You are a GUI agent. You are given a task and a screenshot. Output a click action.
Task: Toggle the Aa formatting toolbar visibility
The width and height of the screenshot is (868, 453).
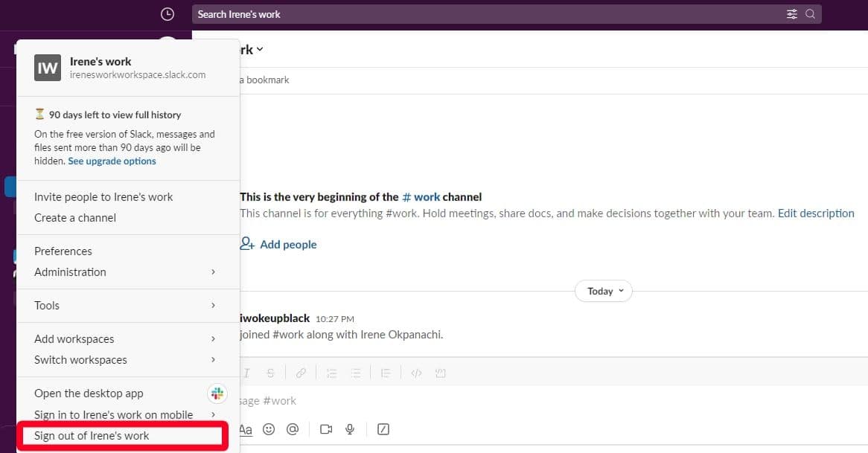tap(245, 429)
